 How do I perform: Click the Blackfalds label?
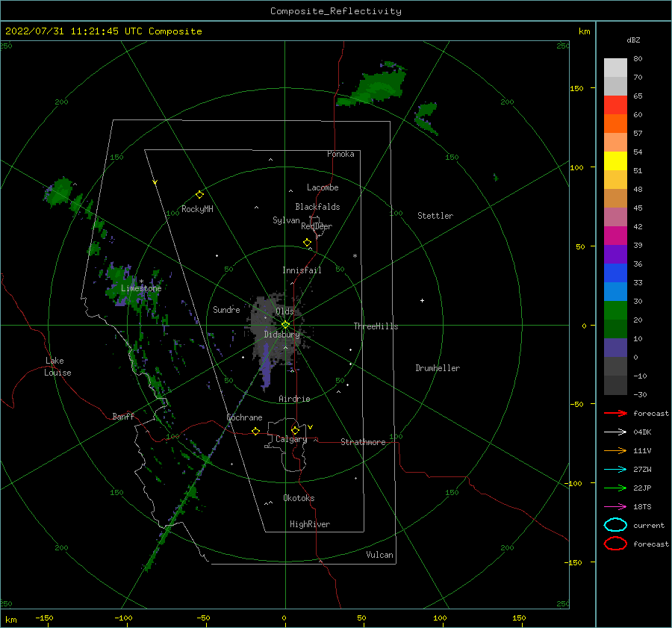point(317,207)
